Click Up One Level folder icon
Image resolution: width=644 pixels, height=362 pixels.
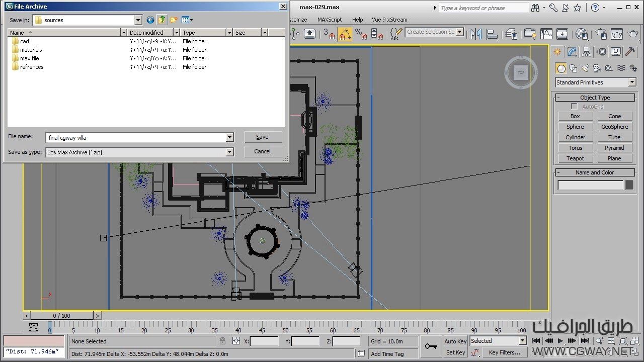(x=162, y=20)
